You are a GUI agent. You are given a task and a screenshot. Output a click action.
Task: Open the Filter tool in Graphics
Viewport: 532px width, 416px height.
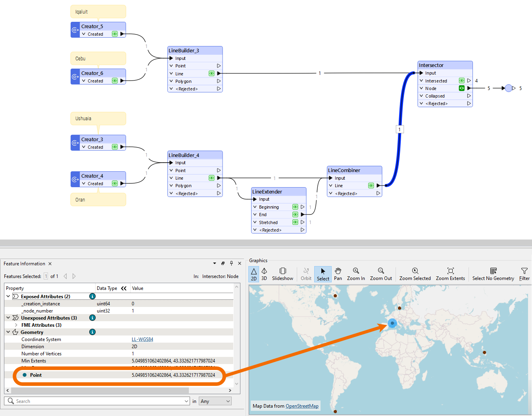pyautogui.click(x=524, y=274)
